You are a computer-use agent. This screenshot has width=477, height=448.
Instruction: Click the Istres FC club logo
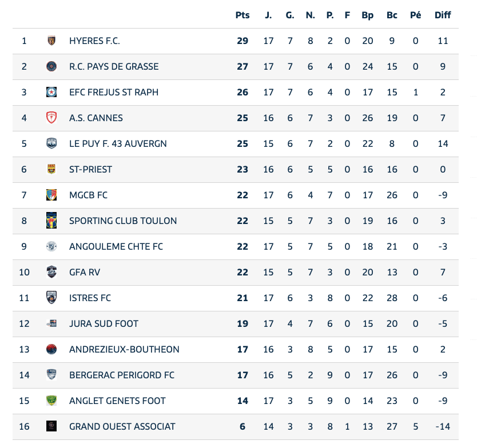tap(51, 298)
